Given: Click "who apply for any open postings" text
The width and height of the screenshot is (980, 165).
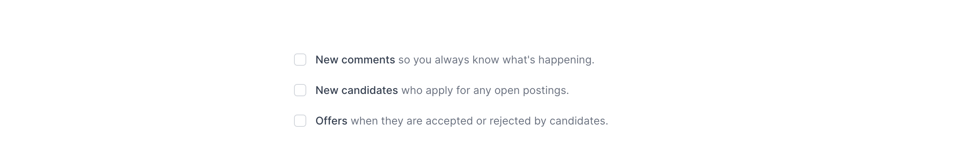Looking at the screenshot, I should tap(485, 91).
